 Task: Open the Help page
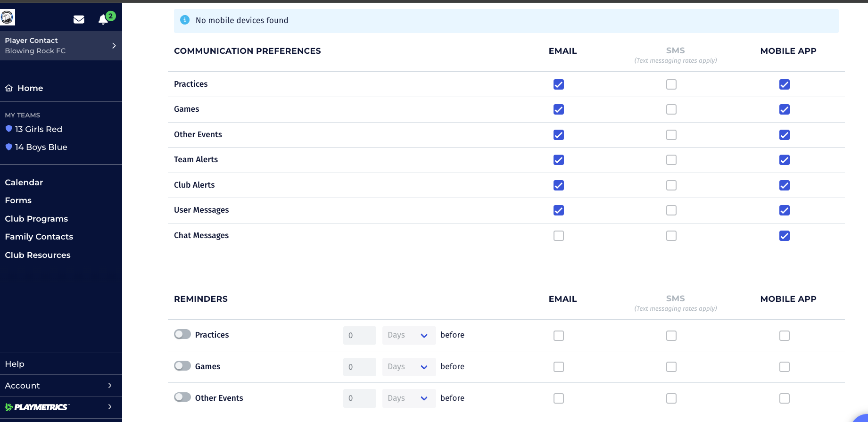pos(15,364)
